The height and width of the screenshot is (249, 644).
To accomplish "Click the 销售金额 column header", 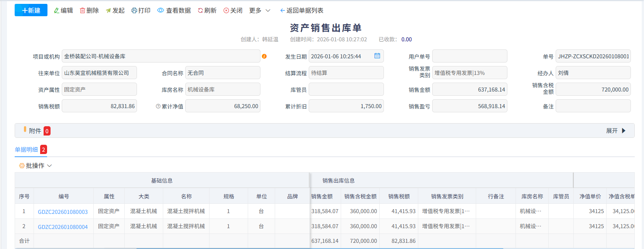I will [x=322, y=196].
